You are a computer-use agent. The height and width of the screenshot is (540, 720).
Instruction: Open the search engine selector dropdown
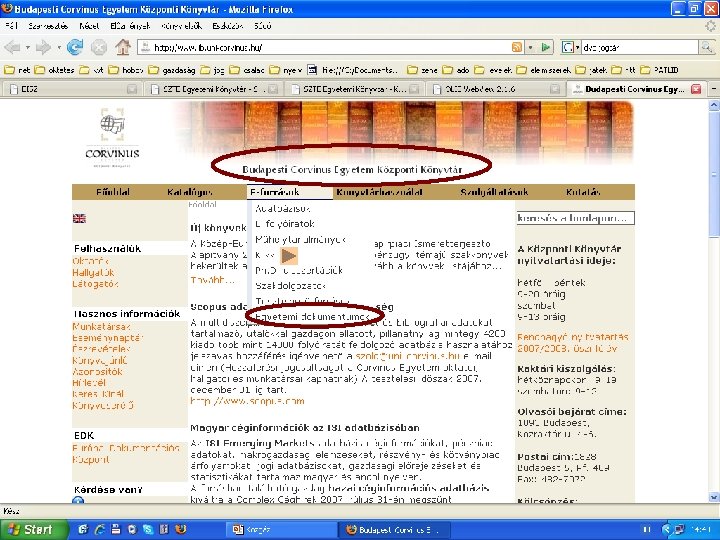(571, 47)
